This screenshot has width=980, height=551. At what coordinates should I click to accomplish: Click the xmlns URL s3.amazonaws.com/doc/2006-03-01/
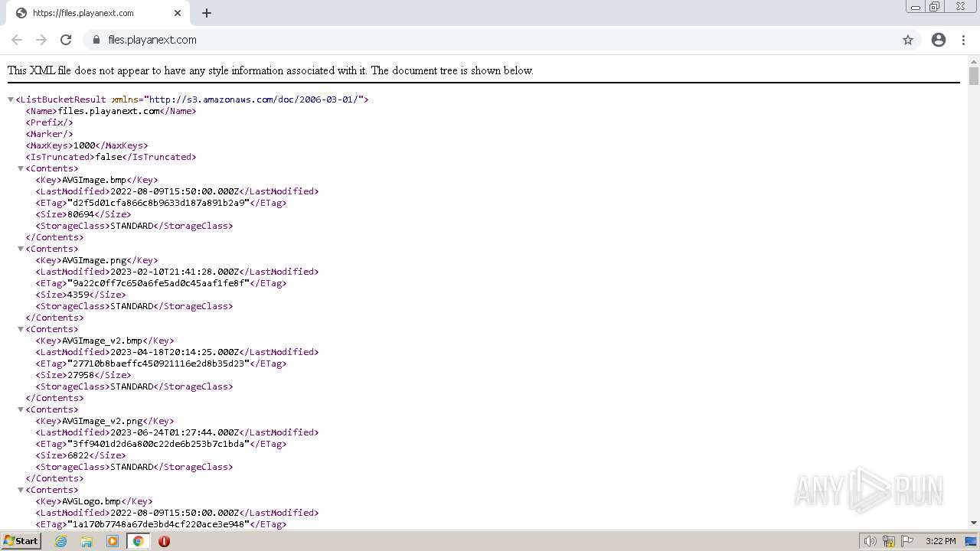pyautogui.click(x=253, y=99)
